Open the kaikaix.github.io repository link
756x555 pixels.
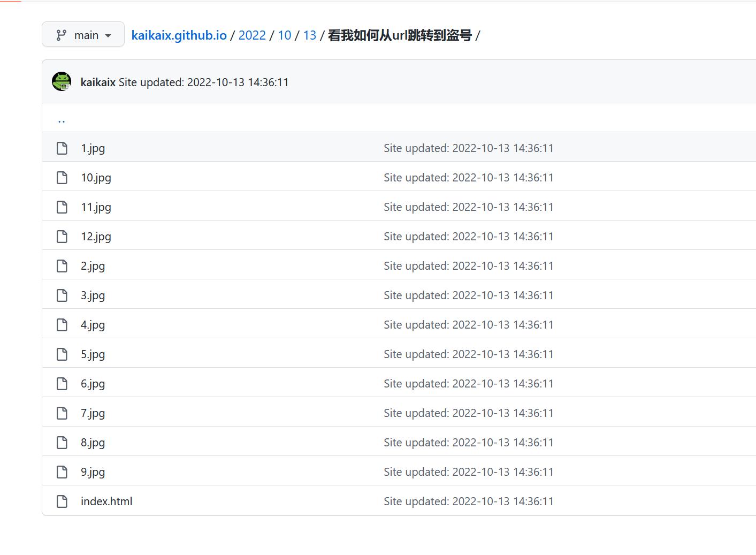click(x=179, y=35)
